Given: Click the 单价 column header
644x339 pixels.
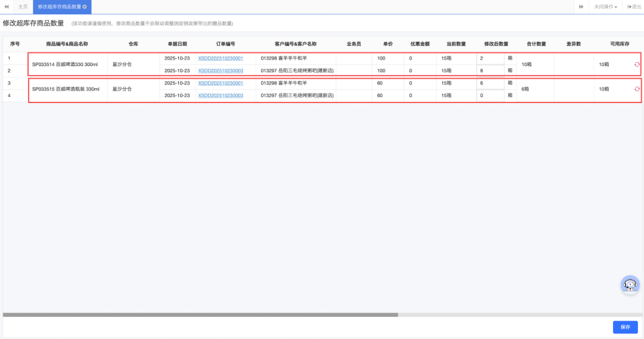Looking at the screenshot, I should [388, 44].
